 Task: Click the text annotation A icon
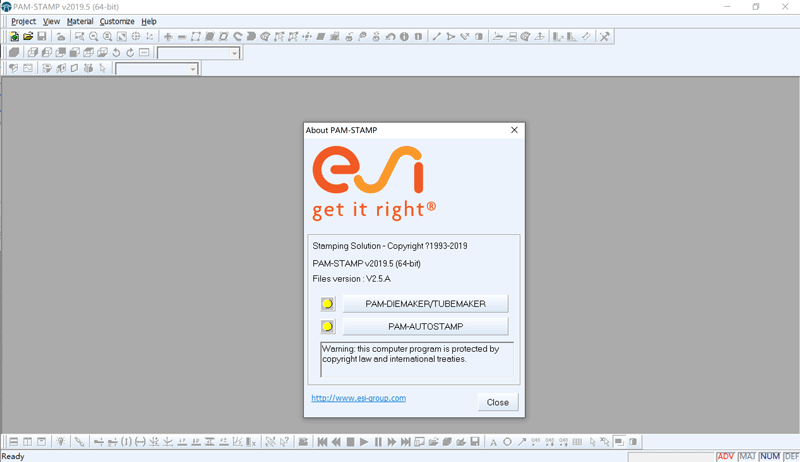coord(493,442)
